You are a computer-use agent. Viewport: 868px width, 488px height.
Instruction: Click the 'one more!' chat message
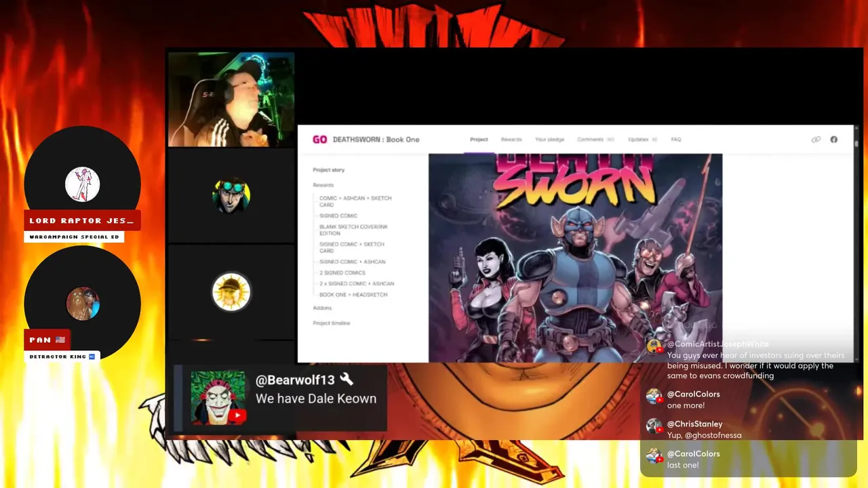686,405
